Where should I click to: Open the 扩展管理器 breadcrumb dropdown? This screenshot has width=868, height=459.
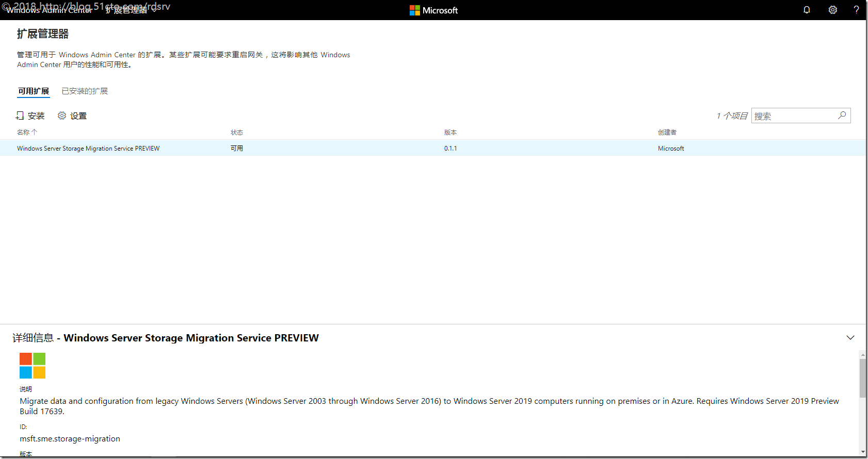tap(131, 10)
